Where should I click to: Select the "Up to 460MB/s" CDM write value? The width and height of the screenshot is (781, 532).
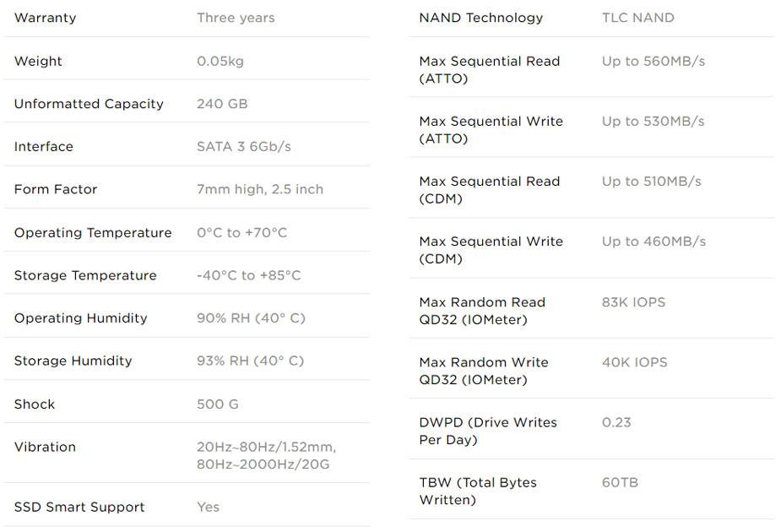pos(654,241)
